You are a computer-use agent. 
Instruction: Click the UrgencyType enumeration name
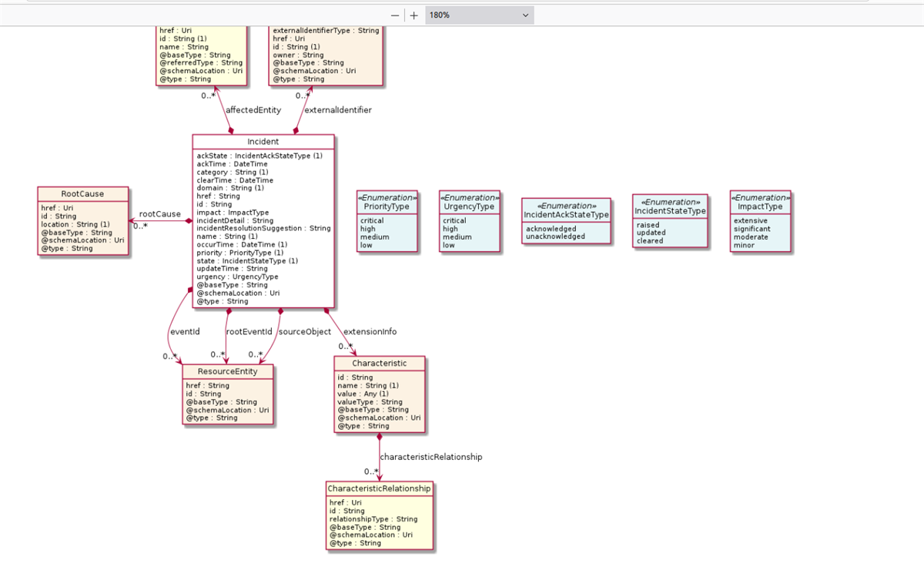468,206
